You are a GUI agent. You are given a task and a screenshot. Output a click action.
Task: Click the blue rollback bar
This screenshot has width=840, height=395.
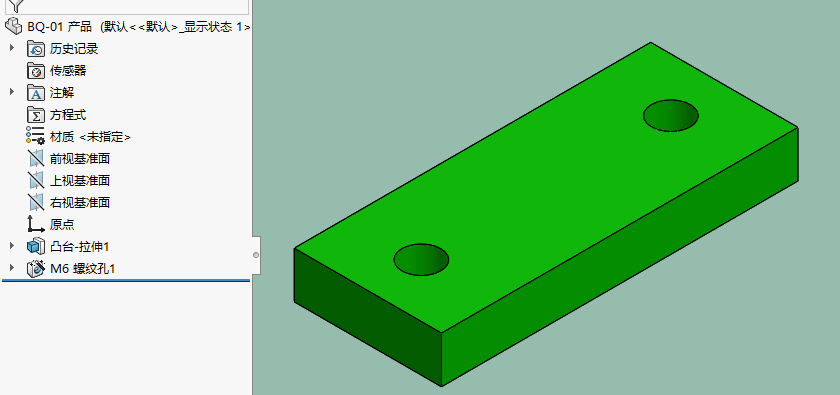[126, 280]
